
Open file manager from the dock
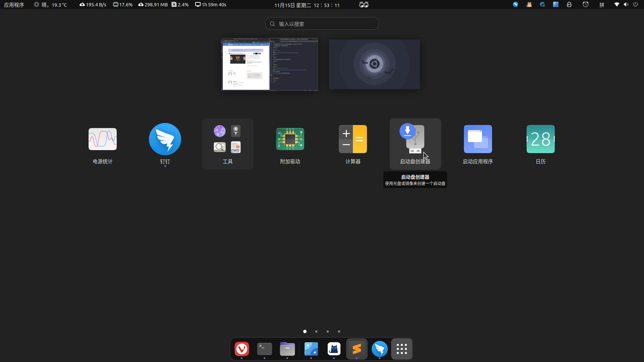(287, 349)
